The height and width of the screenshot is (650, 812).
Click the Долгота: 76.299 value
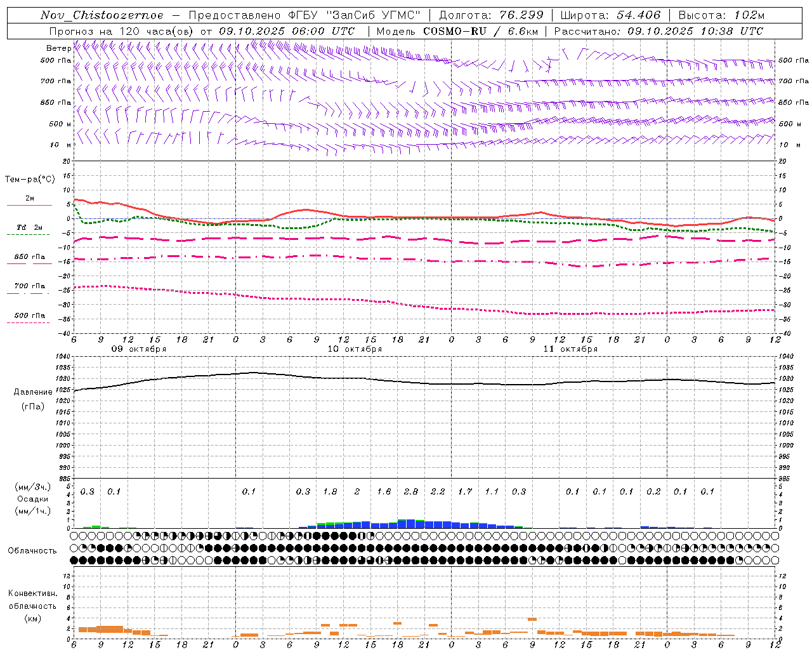tap(491, 15)
